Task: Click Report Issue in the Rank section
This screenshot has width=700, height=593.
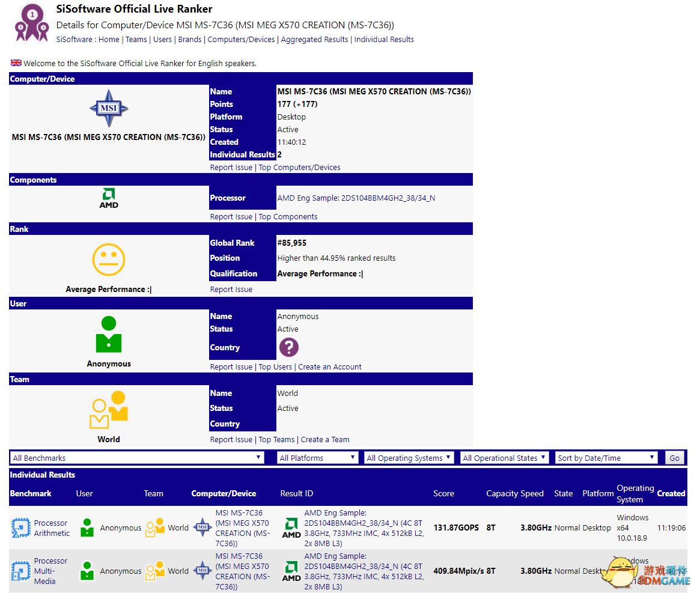Action: pos(231,290)
